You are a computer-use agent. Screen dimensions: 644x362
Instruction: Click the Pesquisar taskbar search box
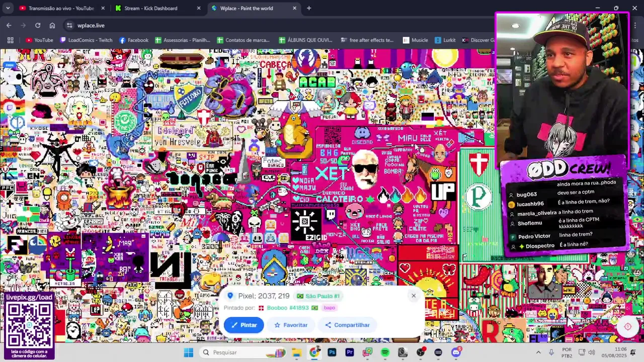point(244,352)
